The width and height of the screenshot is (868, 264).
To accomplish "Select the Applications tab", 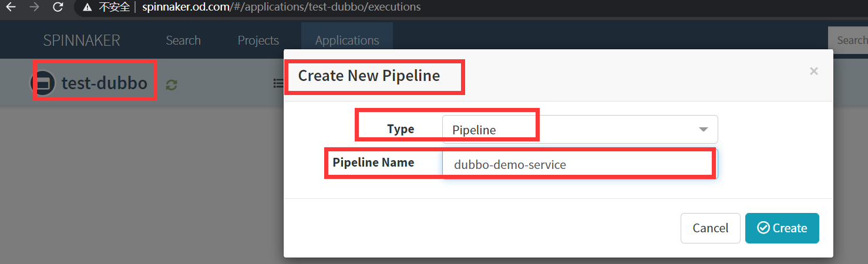I will click(x=347, y=40).
